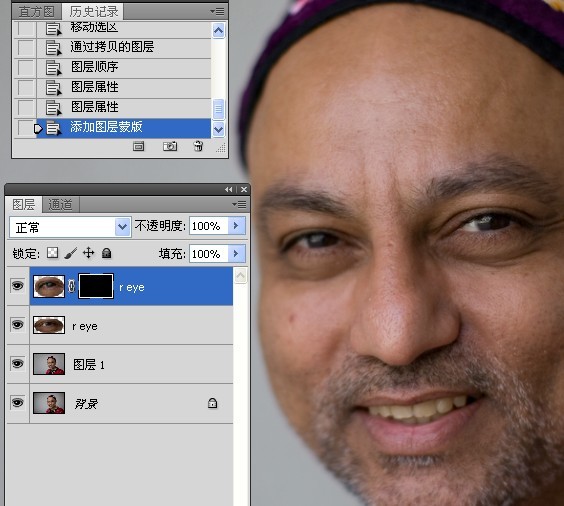Toggle visibility of top masked r eye layer
The image size is (564, 506).
pyautogui.click(x=18, y=286)
